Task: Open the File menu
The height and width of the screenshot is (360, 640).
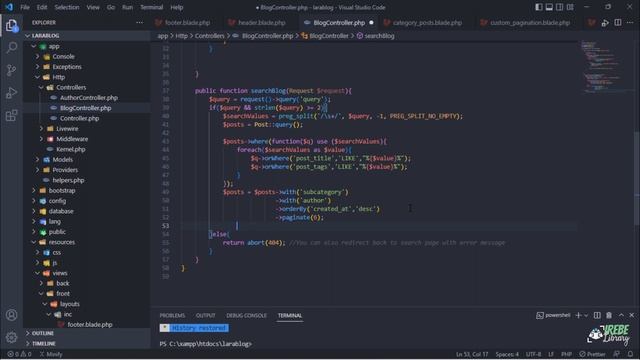Action: pos(25,7)
